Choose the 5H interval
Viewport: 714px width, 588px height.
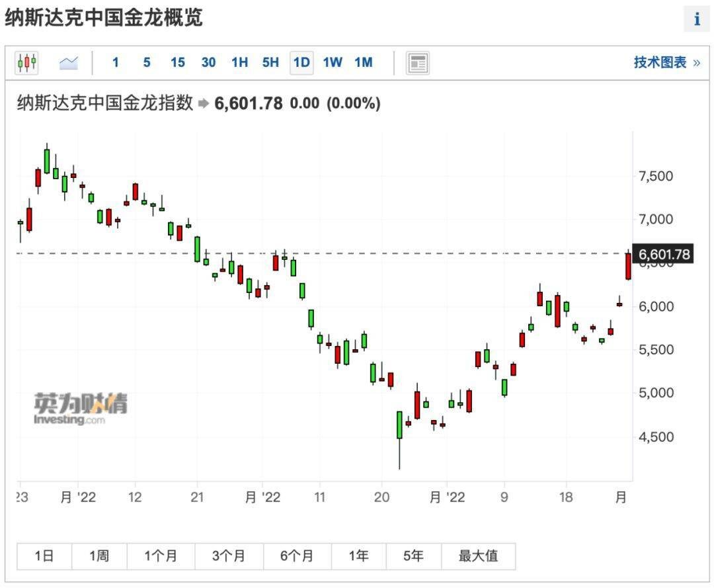tap(270, 62)
